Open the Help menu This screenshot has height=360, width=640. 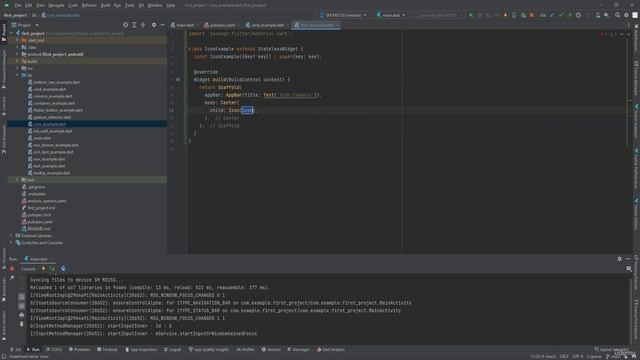click(x=171, y=5)
